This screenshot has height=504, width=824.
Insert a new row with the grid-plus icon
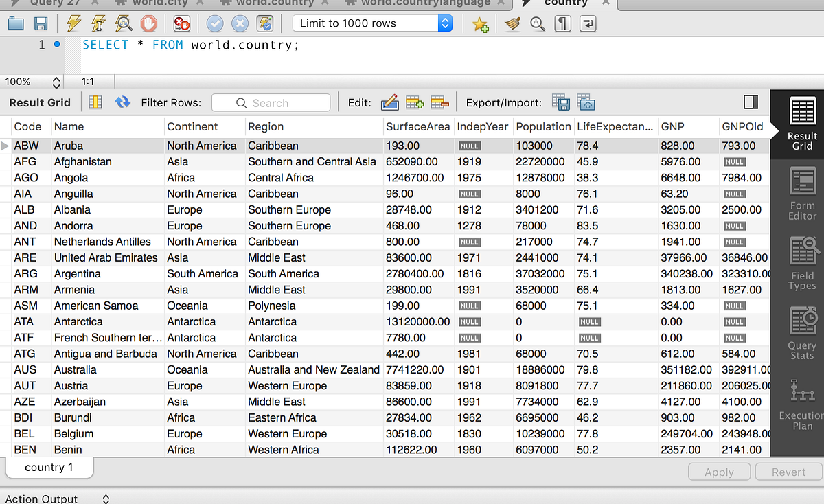(x=414, y=102)
